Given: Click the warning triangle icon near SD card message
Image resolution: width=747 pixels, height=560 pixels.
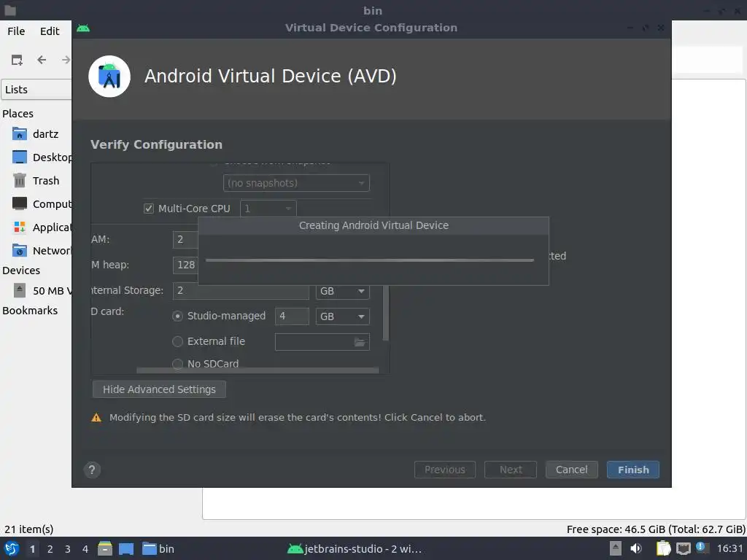Looking at the screenshot, I should [96, 418].
